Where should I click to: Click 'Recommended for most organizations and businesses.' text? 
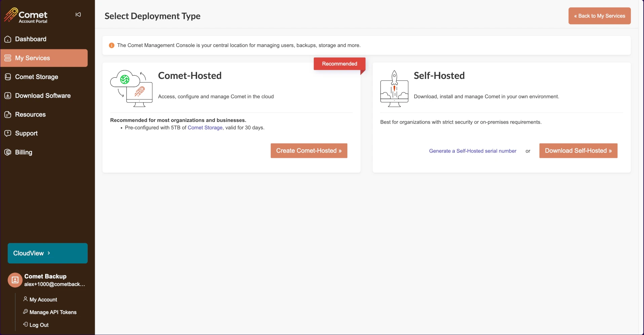point(178,120)
